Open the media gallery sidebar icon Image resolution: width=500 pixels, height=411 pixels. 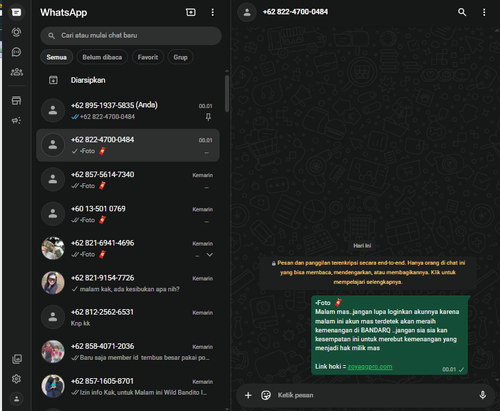(17, 359)
